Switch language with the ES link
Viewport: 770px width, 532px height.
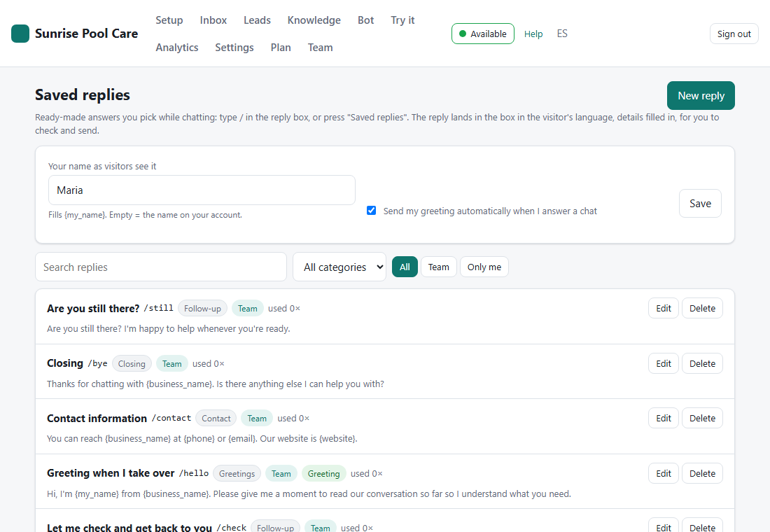562,34
